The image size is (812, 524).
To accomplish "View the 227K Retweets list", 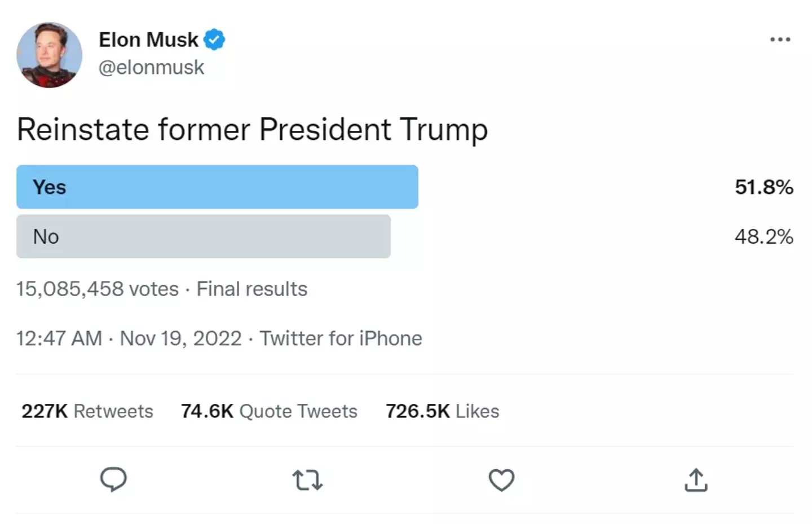I will click(x=87, y=411).
